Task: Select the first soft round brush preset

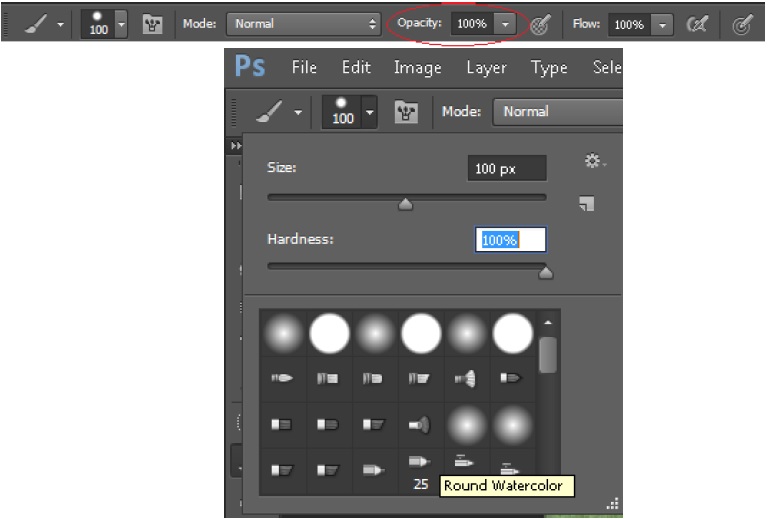Action: coord(283,333)
